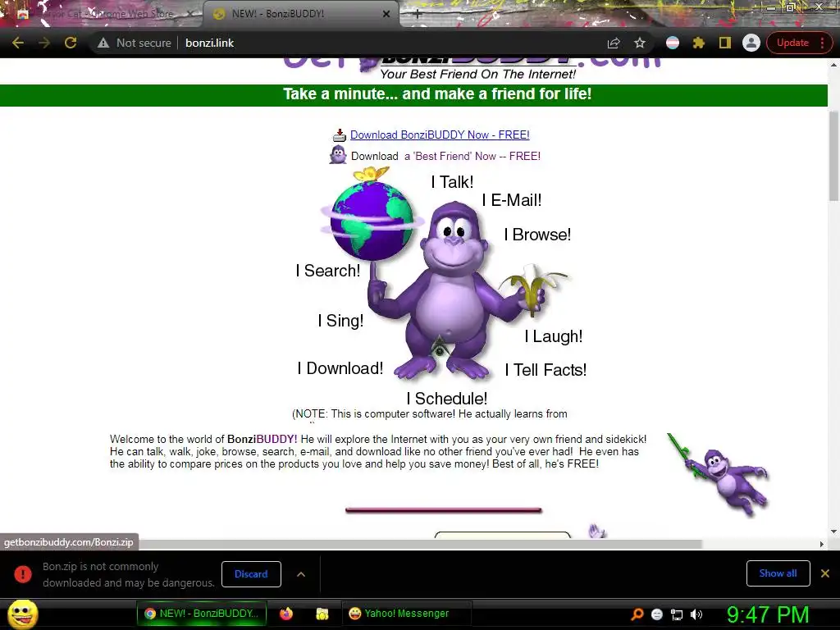Open the volume speaker tray icon
Screen dimensions: 840x630
(x=696, y=614)
